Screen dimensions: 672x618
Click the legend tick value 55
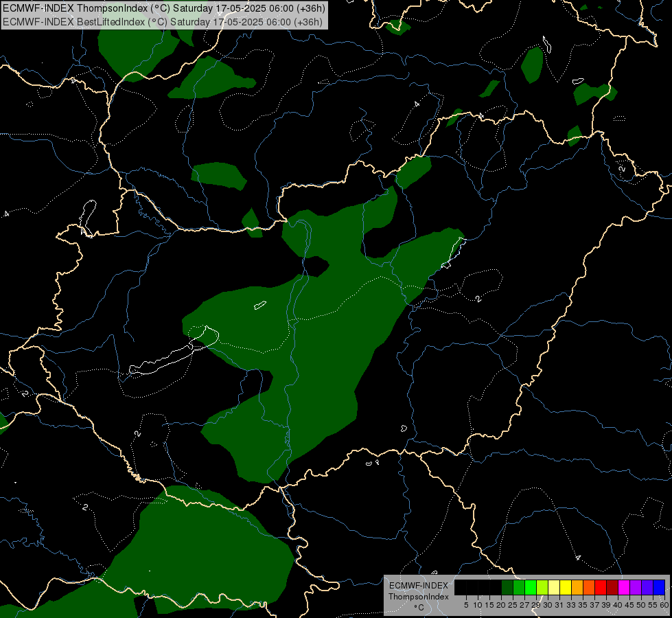click(x=653, y=605)
